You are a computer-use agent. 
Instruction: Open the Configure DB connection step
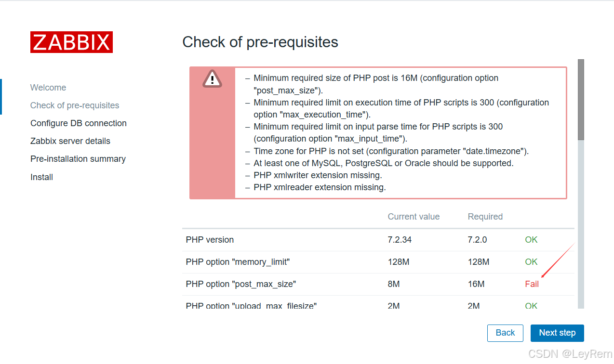79,123
